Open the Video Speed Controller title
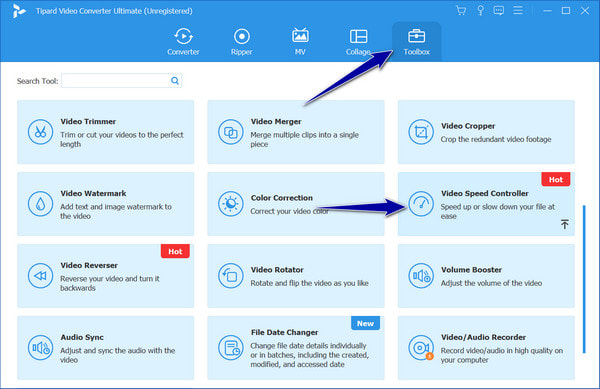Screen dimensions: 600x389 [485, 193]
